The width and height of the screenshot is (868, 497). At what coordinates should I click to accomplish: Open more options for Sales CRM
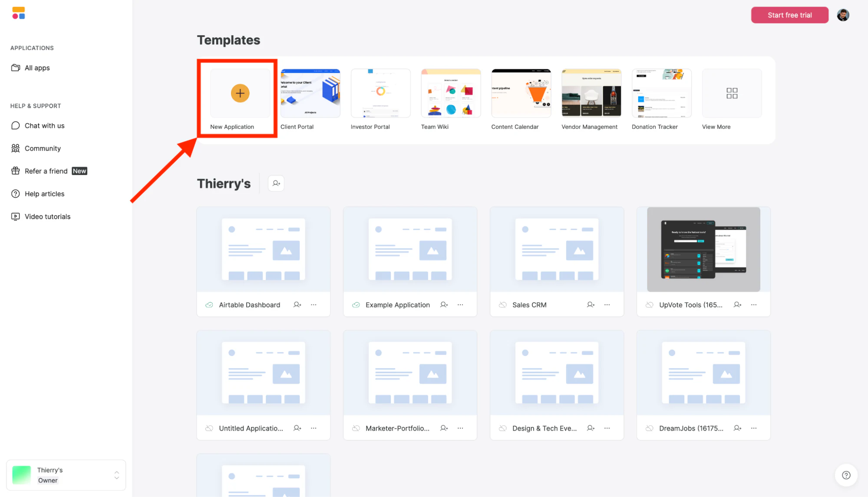[607, 305]
